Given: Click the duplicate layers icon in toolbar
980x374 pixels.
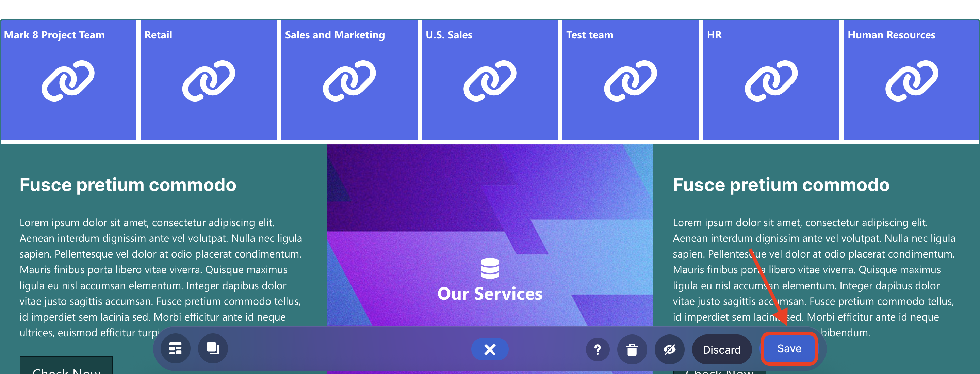Looking at the screenshot, I should [x=213, y=348].
